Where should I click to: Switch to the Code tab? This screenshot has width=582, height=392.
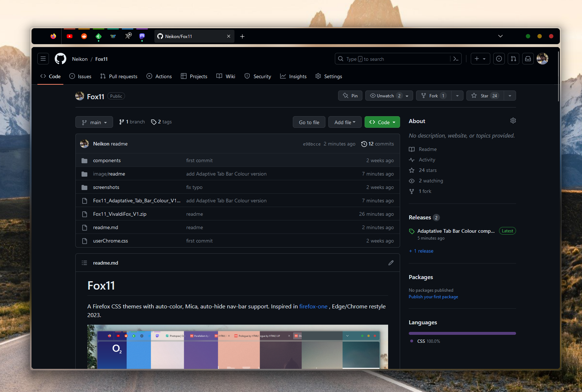(50, 76)
